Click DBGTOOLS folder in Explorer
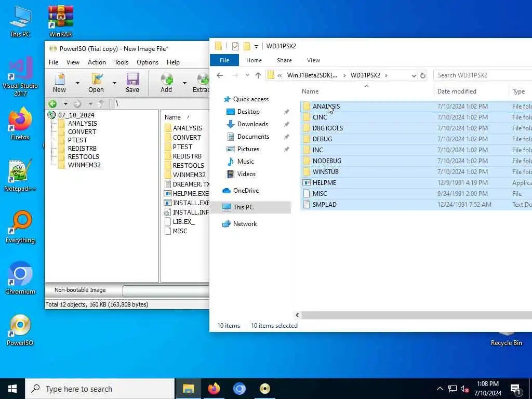532x399 pixels. pyautogui.click(x=327, y=128)
